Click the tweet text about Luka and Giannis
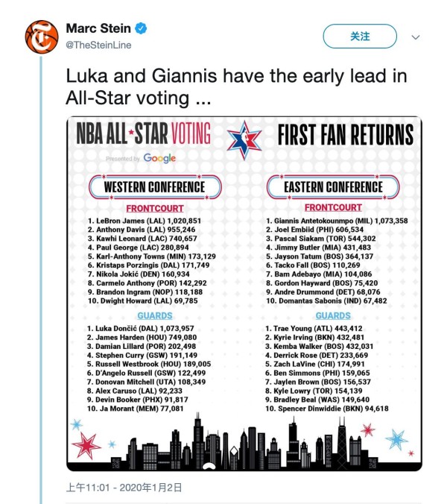The image size is (447, 504). click(x=236, y=86)
